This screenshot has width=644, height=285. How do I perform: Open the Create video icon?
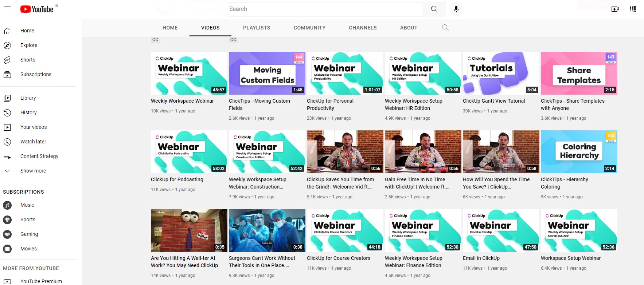[x=615, y=9]
